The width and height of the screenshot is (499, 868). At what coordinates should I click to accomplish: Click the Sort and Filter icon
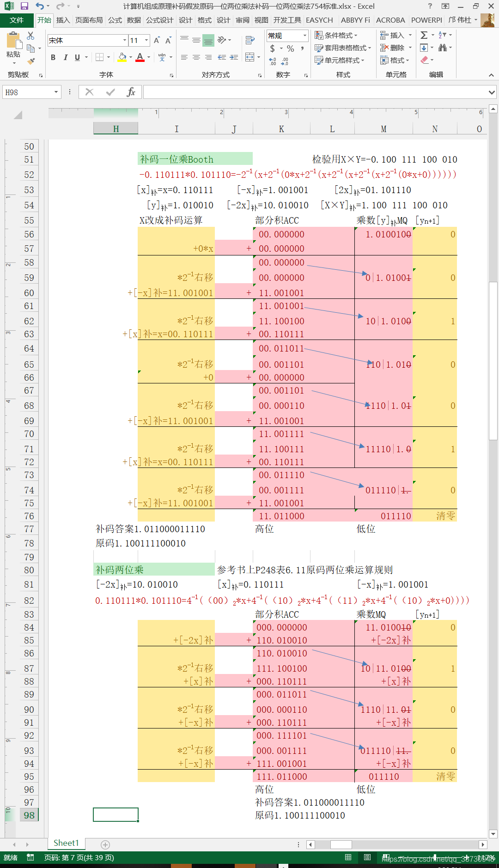point(442,35)
